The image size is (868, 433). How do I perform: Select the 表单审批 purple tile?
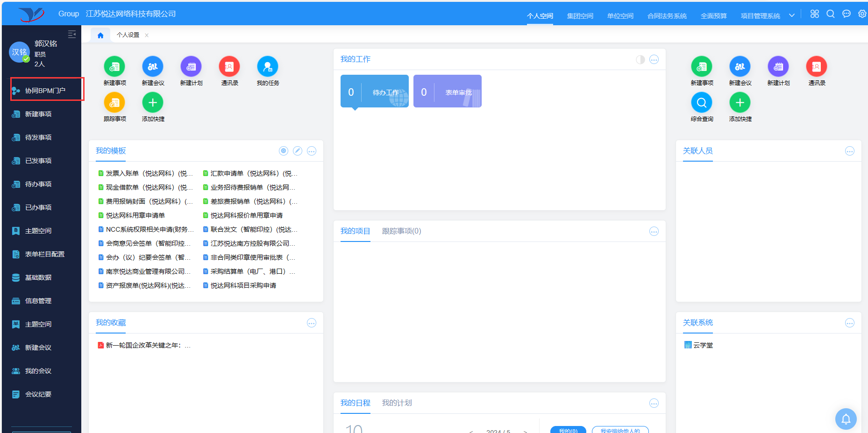447,92
